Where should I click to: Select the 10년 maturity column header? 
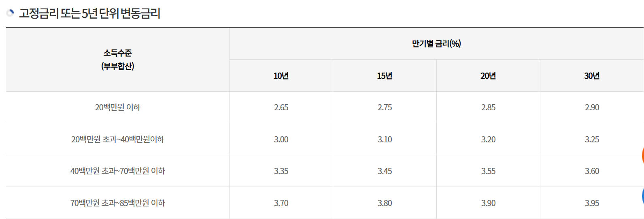point(281,76)
